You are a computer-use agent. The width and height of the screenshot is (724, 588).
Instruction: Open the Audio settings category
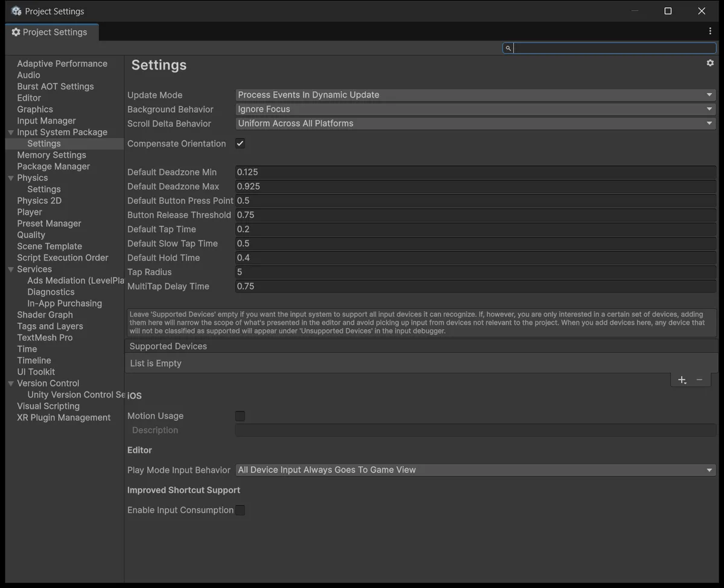coord(28,75)
